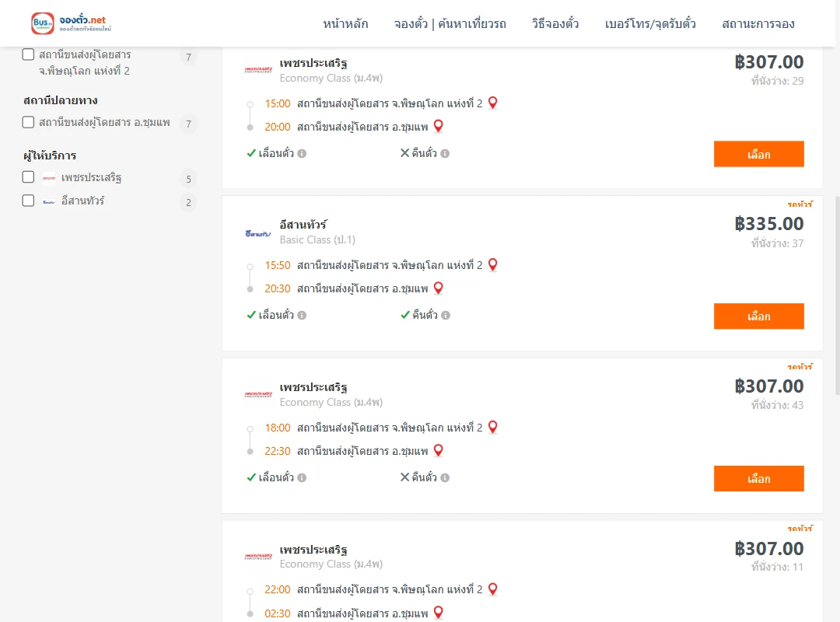The width and height of the screenshot is (840, 622).
Task: Show reschedule info icon on 15:50 trip
Action: 302,316
